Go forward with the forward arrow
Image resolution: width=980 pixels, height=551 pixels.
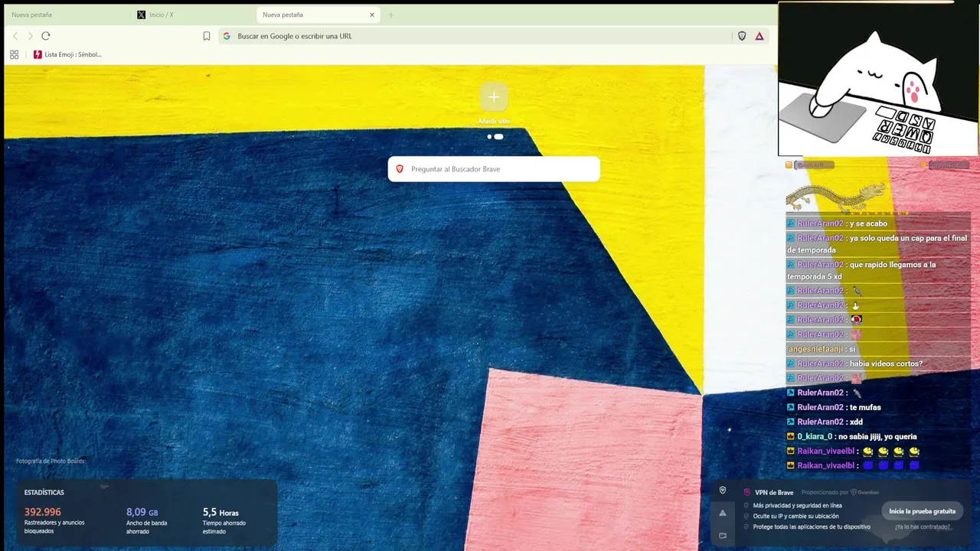point(31,36)
